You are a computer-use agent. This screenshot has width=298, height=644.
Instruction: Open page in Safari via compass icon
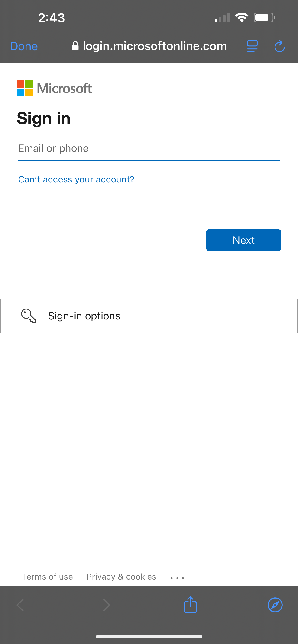click(x=275, y=605)
